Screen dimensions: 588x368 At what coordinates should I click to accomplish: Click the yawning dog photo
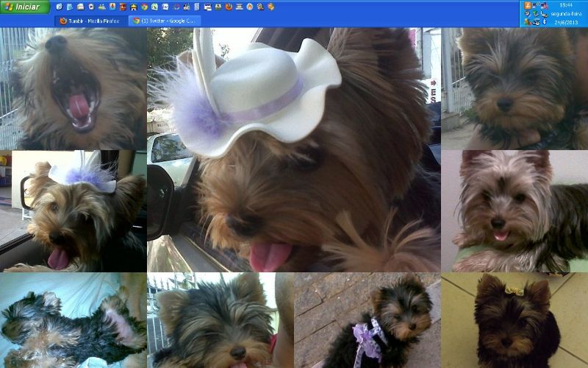(73, 88)
